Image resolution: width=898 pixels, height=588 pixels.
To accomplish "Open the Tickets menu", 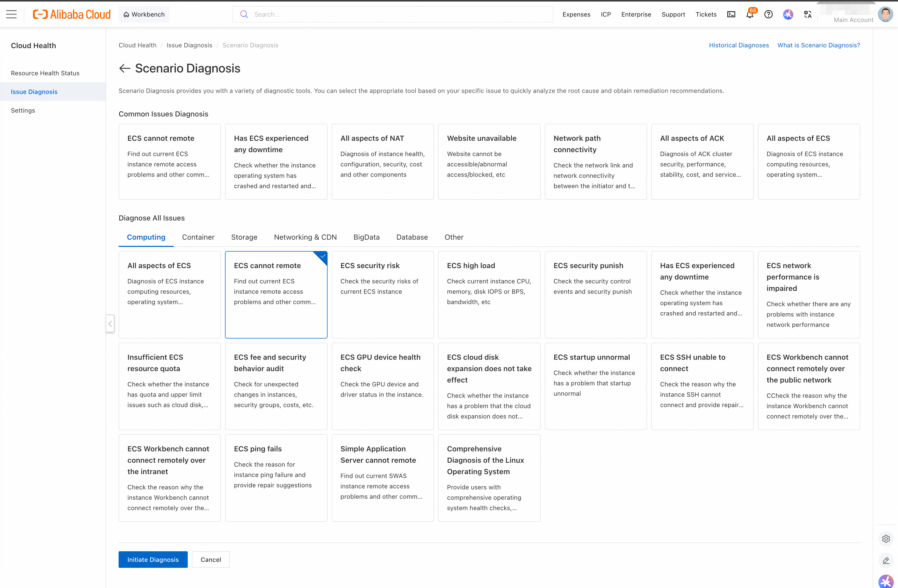I will [x=706, y=14].
